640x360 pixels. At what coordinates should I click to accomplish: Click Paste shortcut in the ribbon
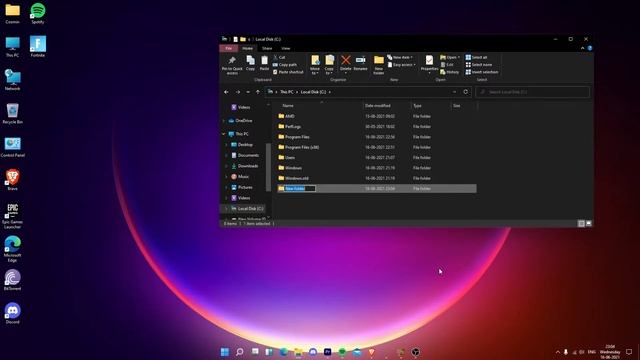coord(288,72)
